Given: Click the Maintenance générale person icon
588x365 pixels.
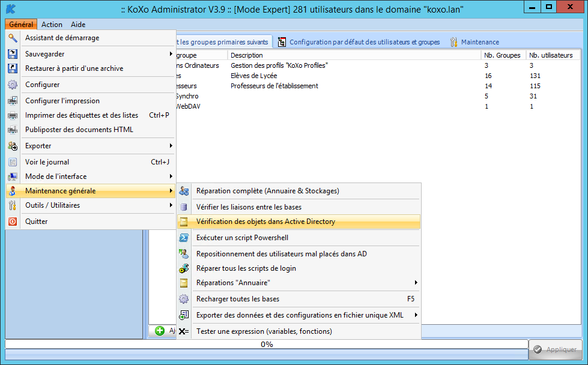Looking at the screenshot, I should [x=13, y=191].
